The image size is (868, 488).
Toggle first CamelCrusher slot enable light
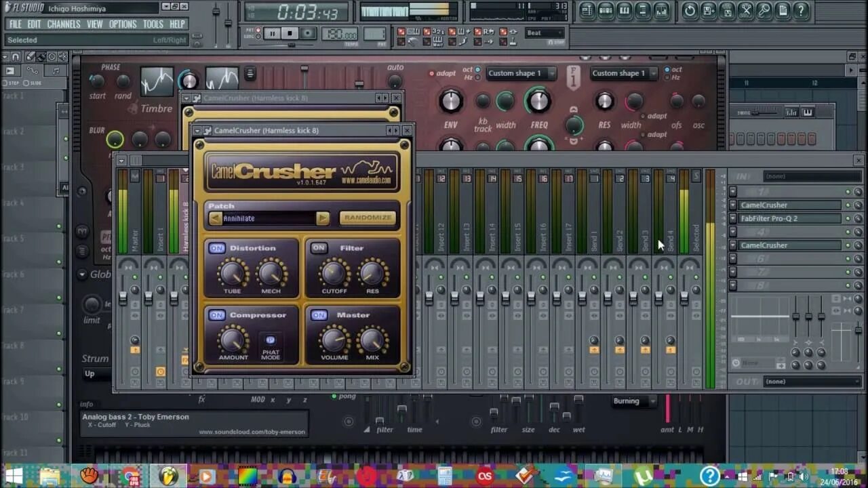(848, 205)
